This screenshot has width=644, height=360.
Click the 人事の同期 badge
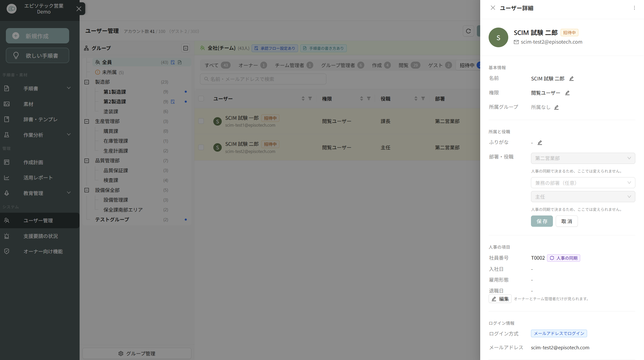pos(564,258)
